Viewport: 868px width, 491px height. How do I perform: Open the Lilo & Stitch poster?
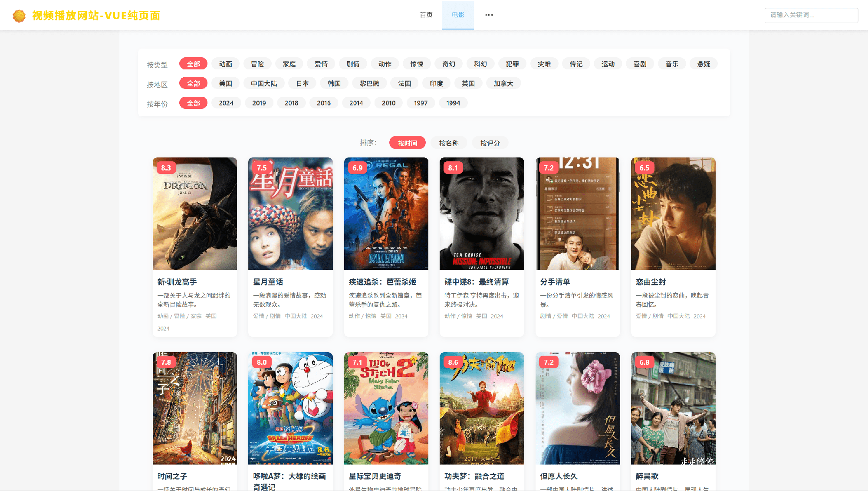click(x=386, y=408)
